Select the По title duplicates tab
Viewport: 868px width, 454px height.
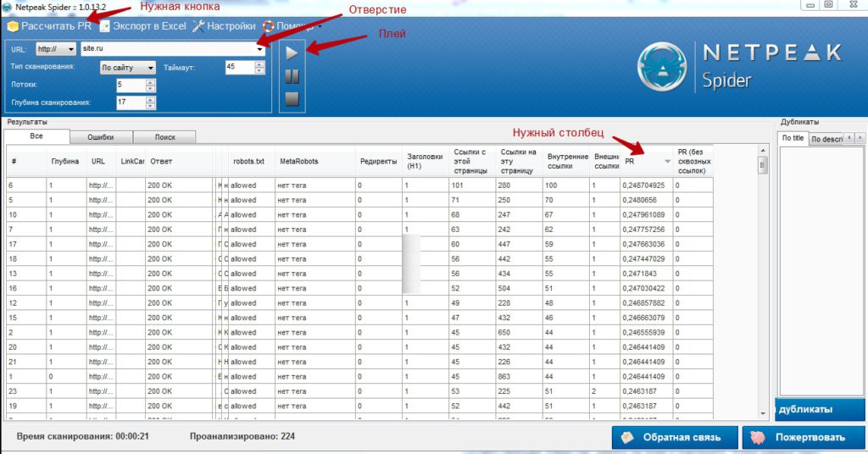793,138
